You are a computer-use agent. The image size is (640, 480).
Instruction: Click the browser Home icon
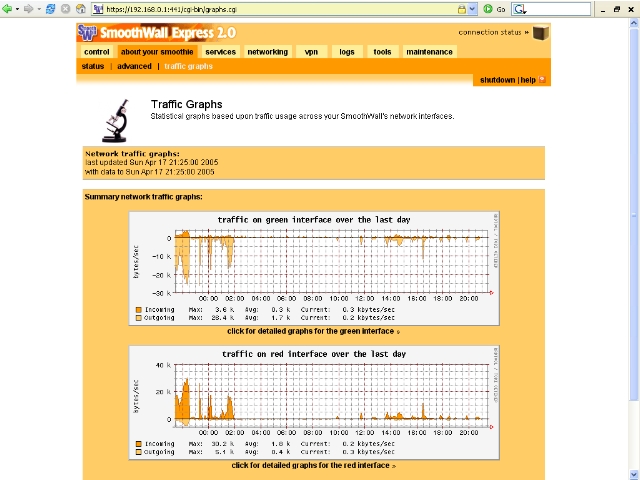(x=81, y=9)
